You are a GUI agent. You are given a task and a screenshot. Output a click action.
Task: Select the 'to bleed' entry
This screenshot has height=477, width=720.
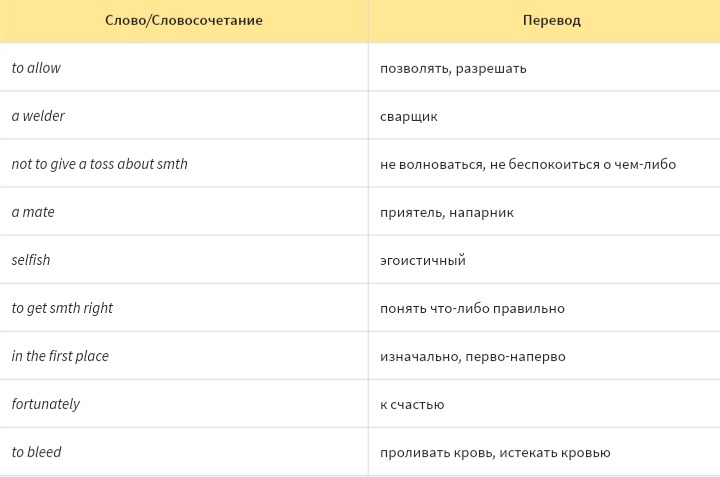click(x=37, y=452)
